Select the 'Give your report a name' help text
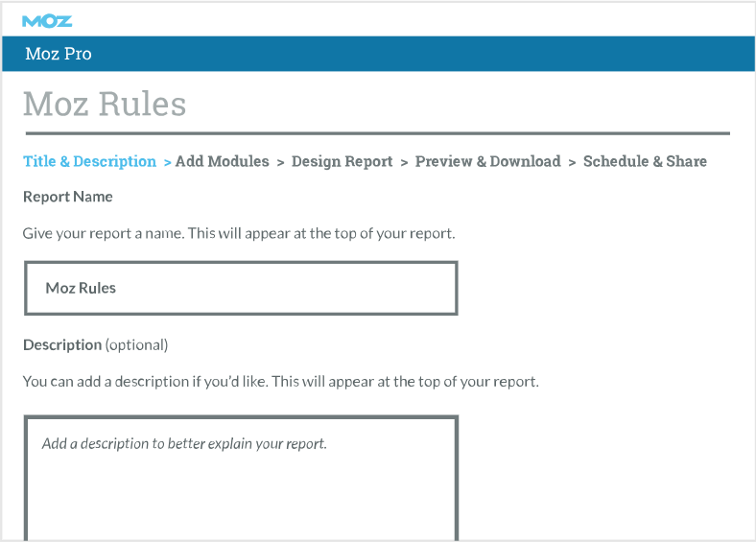This screenshot has width=756, height=542. pos(239,233)
